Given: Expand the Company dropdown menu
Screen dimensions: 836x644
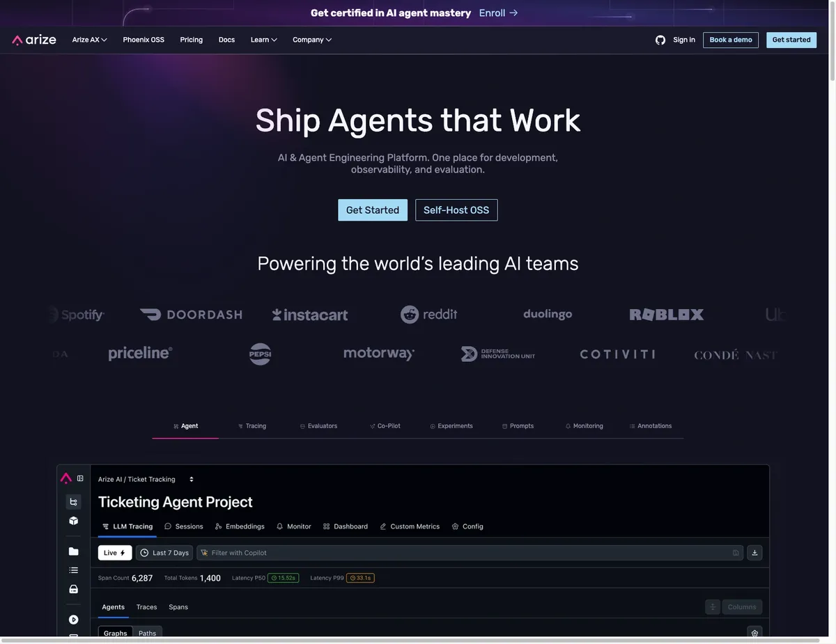Looking at the screenshot, I should click(x=312, y=40).
